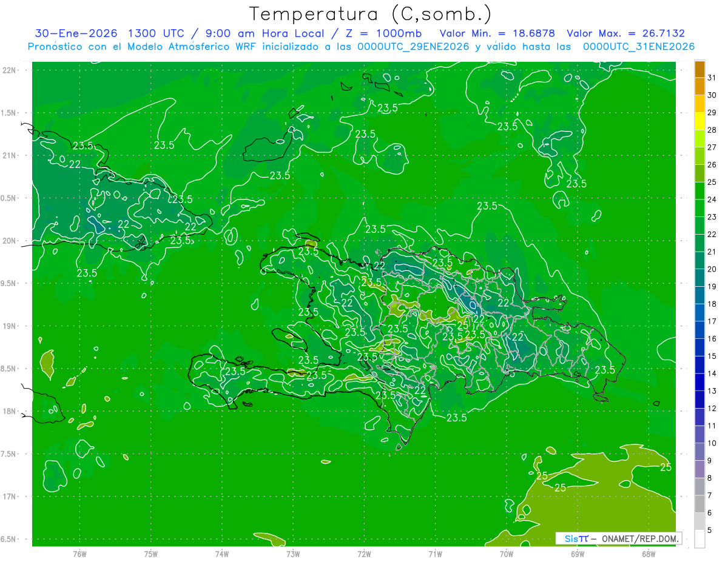Screen dimensions: 728x562
Task: Click the '22N' latitude label
Action: coord(9,70)
